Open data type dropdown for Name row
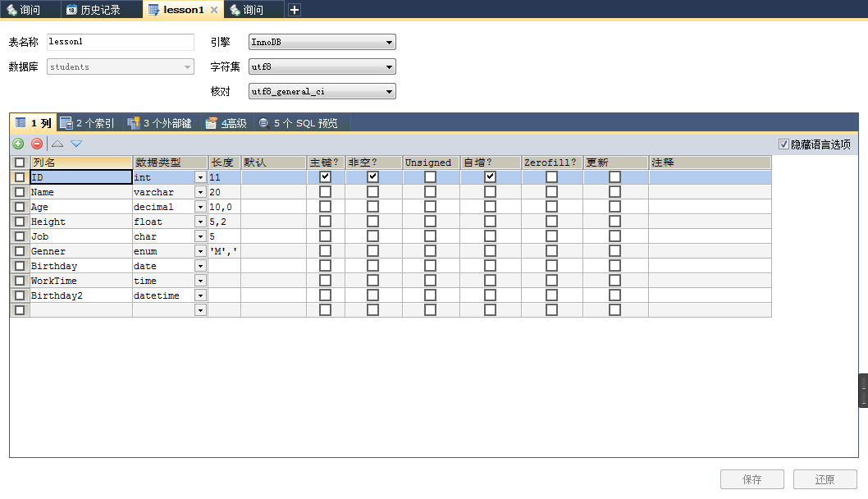 [200, 192]
